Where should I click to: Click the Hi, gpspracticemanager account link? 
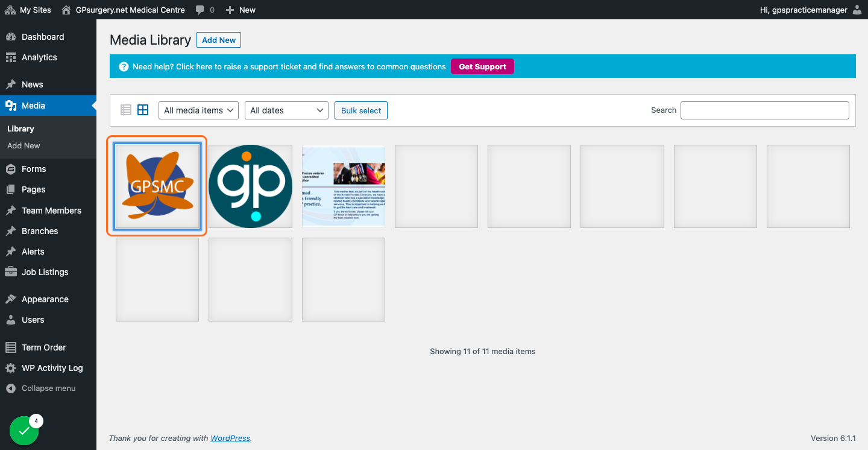tap(812, 10)
